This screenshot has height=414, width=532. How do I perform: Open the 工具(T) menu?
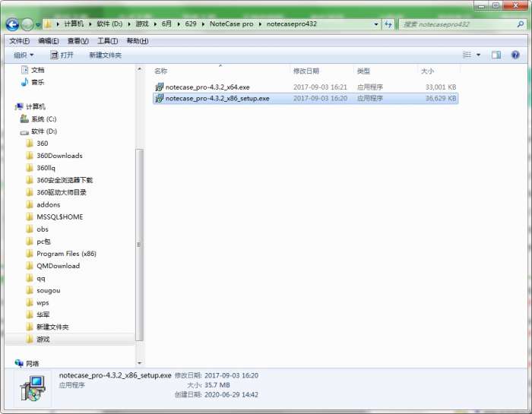[x=108, y=41]
